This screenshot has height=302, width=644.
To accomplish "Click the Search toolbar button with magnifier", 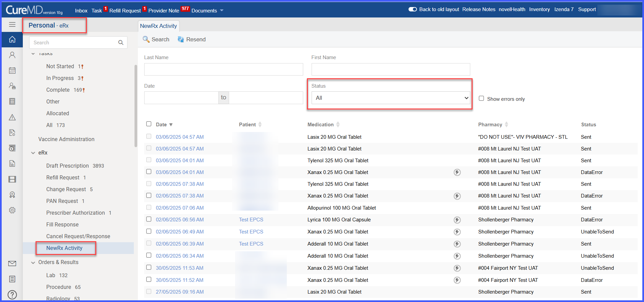I will 156,39.
